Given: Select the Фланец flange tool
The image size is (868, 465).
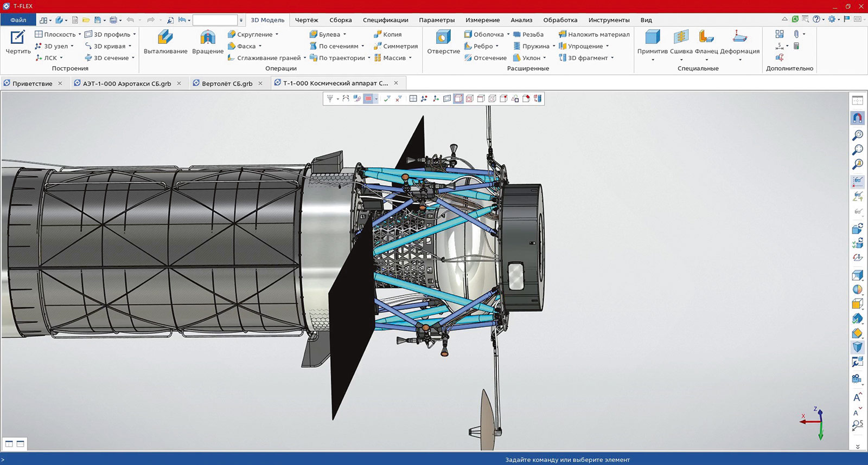Looking at the screenshot, I should [706, 38].
